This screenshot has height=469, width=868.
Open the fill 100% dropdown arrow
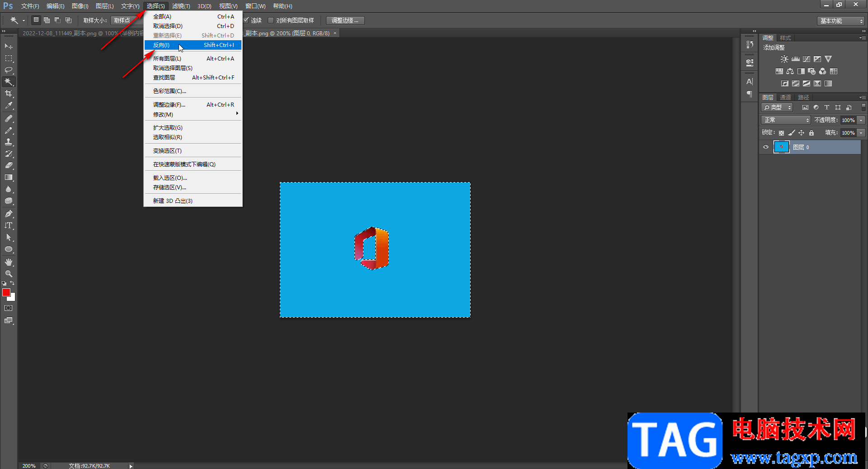click(861, 133)
